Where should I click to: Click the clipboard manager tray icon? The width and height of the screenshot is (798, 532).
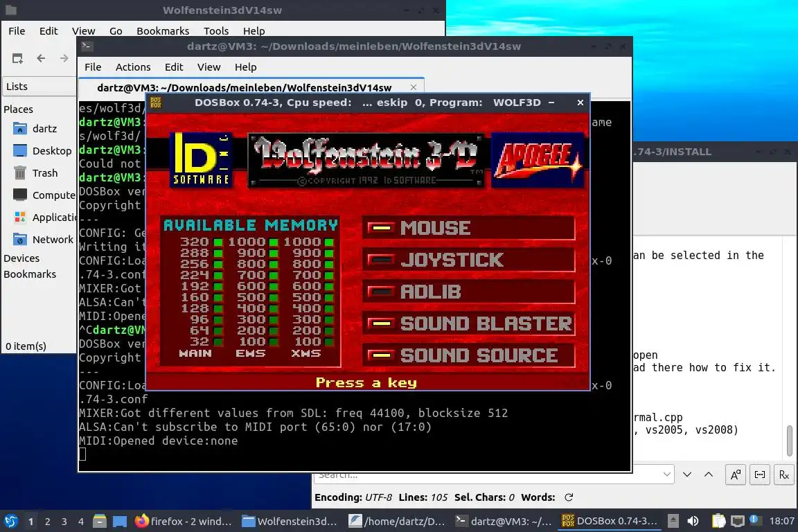coord(718,521)
